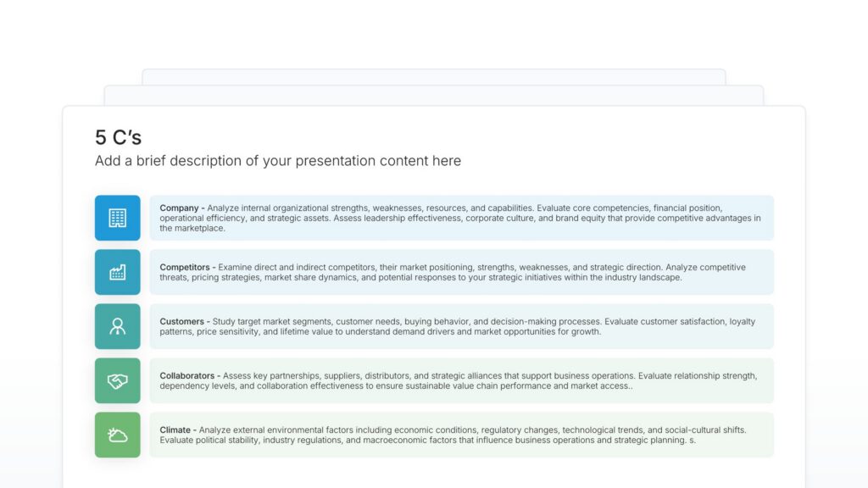Click the bold "Customers -" label
This screenshot has height=488, width=868.
[x=185, y=322]
